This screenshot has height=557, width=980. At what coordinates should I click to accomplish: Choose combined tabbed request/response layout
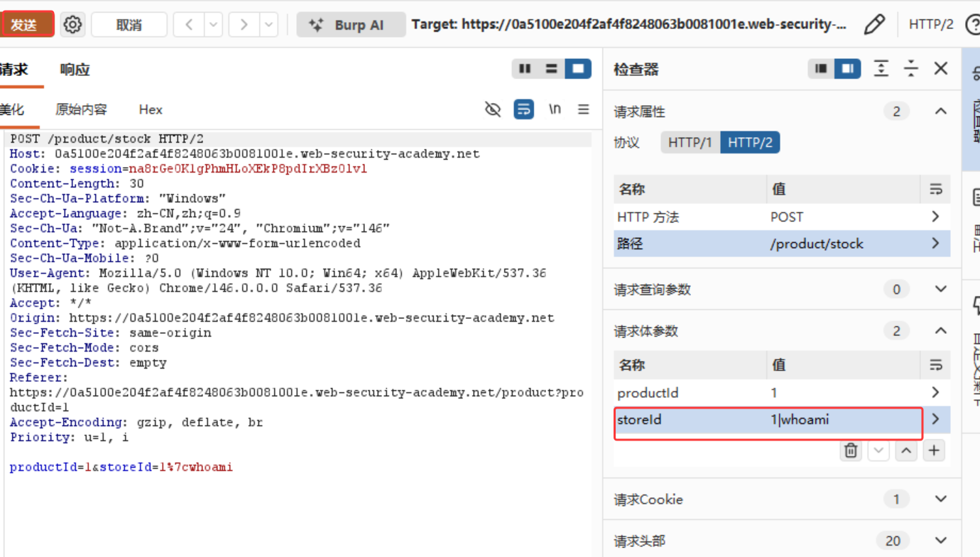[x=578, y=69]
